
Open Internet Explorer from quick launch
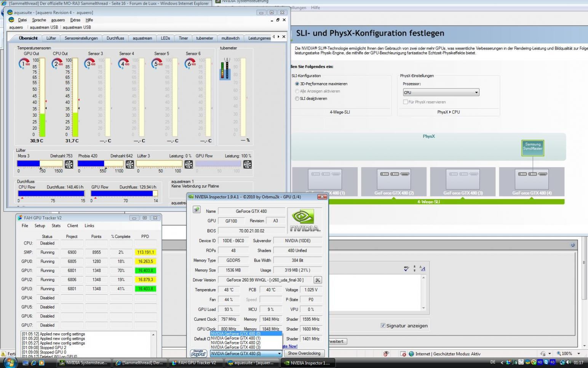(x=34, y=363)
